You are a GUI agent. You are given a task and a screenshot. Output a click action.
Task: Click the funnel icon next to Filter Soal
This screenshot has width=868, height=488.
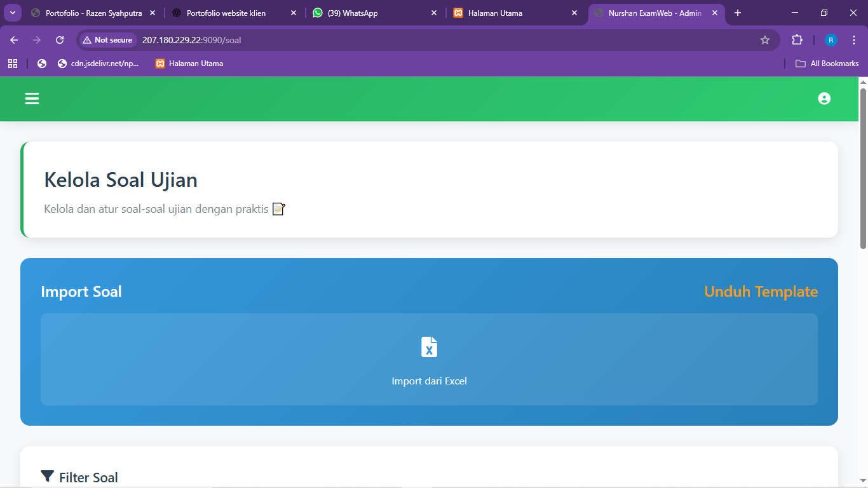(x=48, y=475)
